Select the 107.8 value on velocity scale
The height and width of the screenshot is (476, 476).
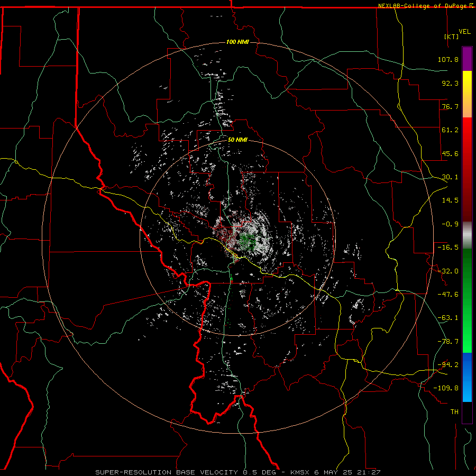click(448, 59)
